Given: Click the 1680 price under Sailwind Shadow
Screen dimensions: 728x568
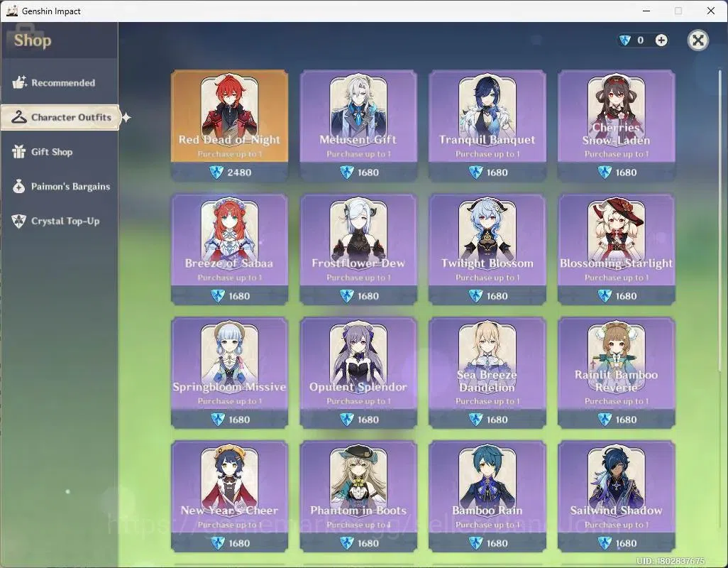Looking at the screenshot, I should click(x=626, y=543).
